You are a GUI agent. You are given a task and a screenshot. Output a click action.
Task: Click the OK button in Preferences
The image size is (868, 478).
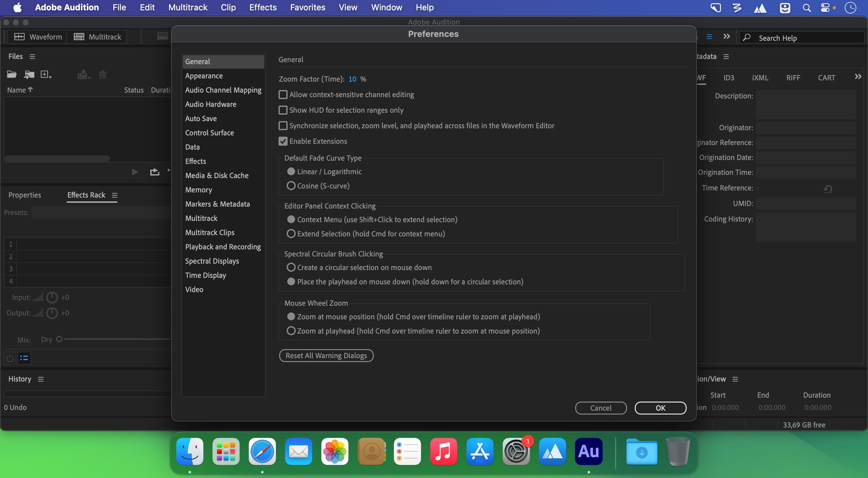660,408
